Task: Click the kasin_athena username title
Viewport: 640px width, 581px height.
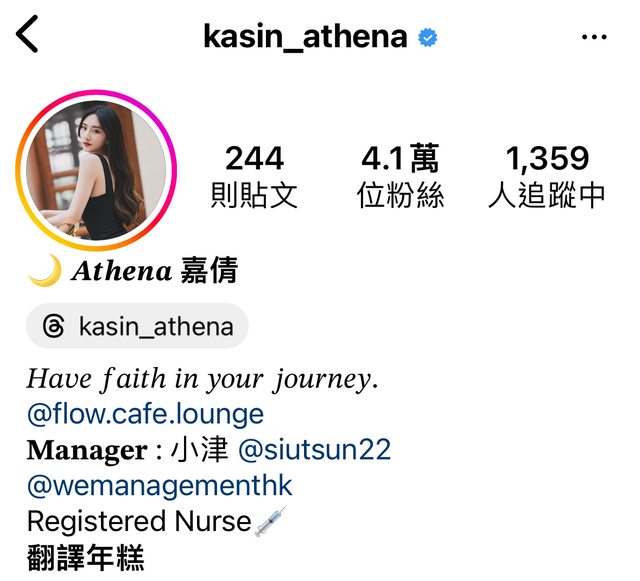Action: pyautogui.click(x=305, y=37)
